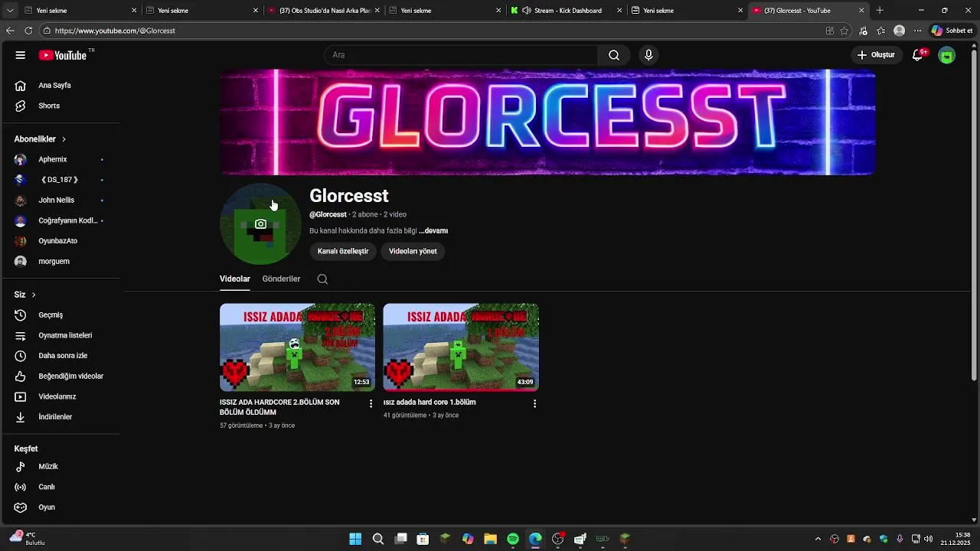The height and width of the screenshot is (551, 980).
Task: Open File Explorer from the taskbar
Action: coord(490,539)
